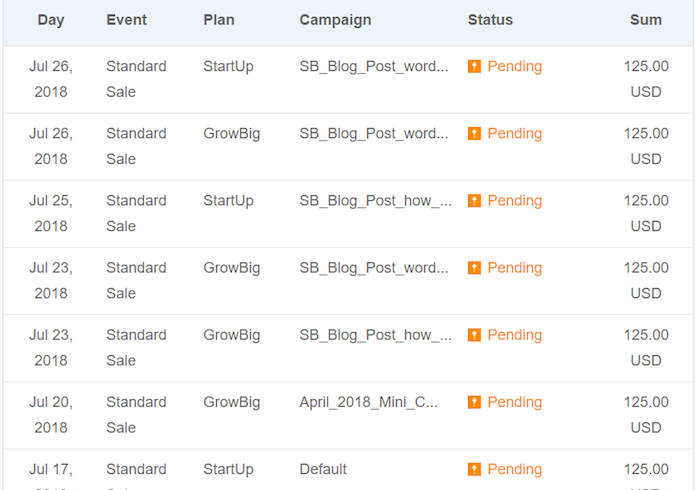Click pending icon for Jul 23 SB_Blog_Post_how row
Viewport: 700px width, 490px height.
(474, 335)
